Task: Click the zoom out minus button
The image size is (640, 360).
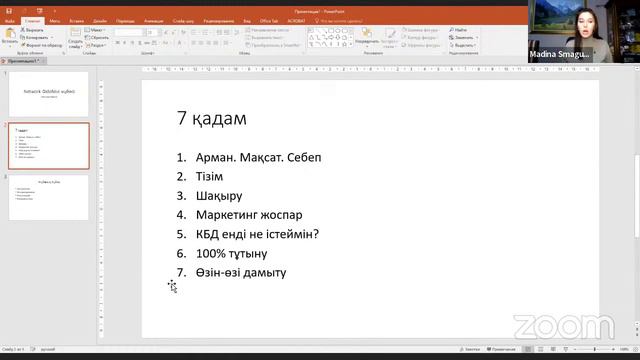Action: point(575,349)
